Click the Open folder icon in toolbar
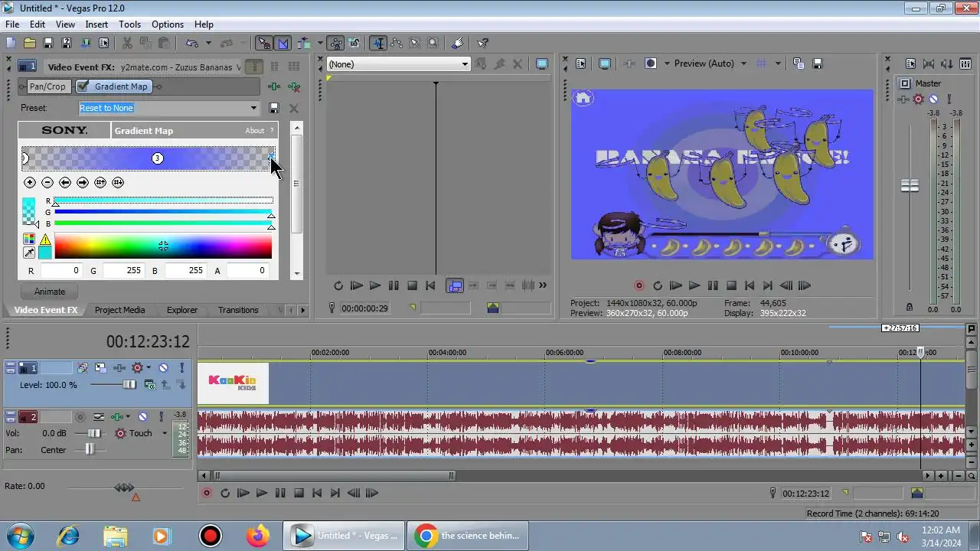980x551 pixels. coord(29,44)
